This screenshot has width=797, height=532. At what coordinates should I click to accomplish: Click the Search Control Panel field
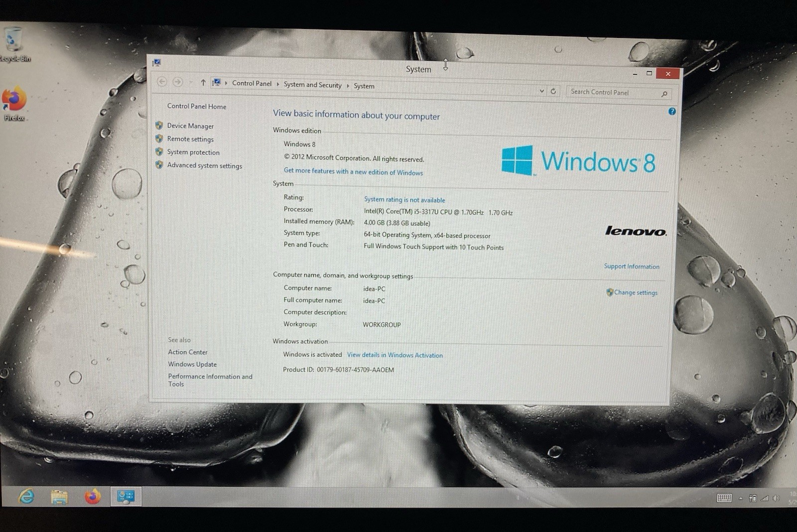619,93
